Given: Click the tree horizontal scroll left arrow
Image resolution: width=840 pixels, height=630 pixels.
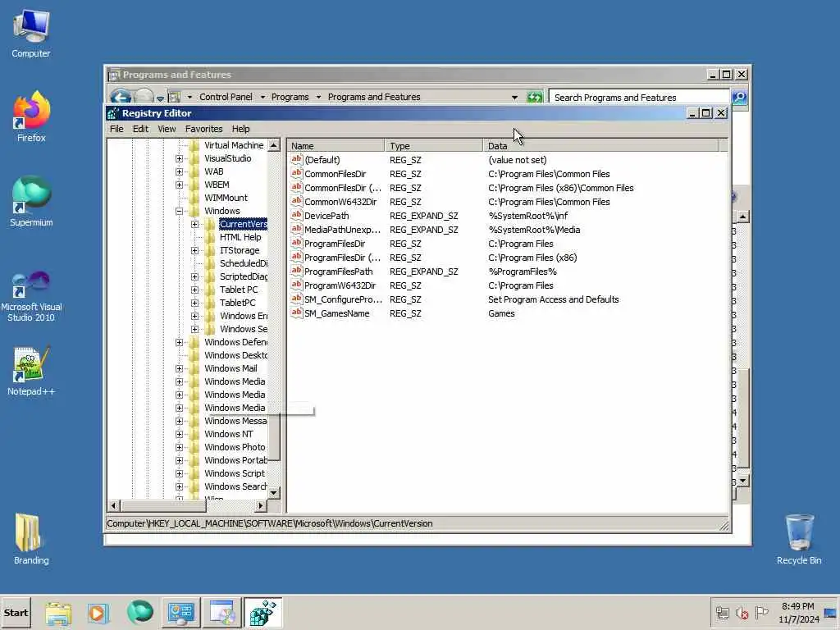Looking at the screenshot, I should pos(113,505).
